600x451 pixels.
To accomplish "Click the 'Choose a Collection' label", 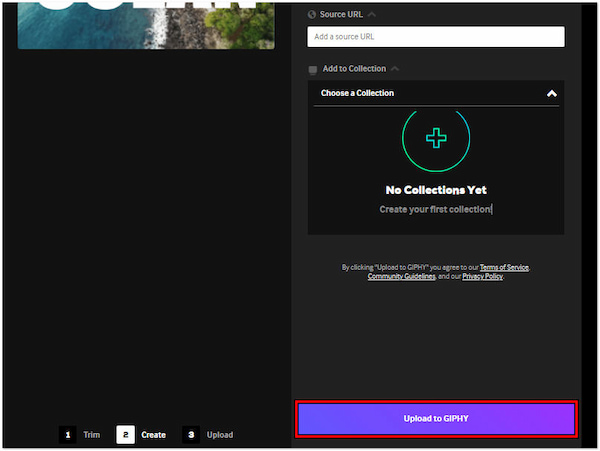I will point(357,93).
